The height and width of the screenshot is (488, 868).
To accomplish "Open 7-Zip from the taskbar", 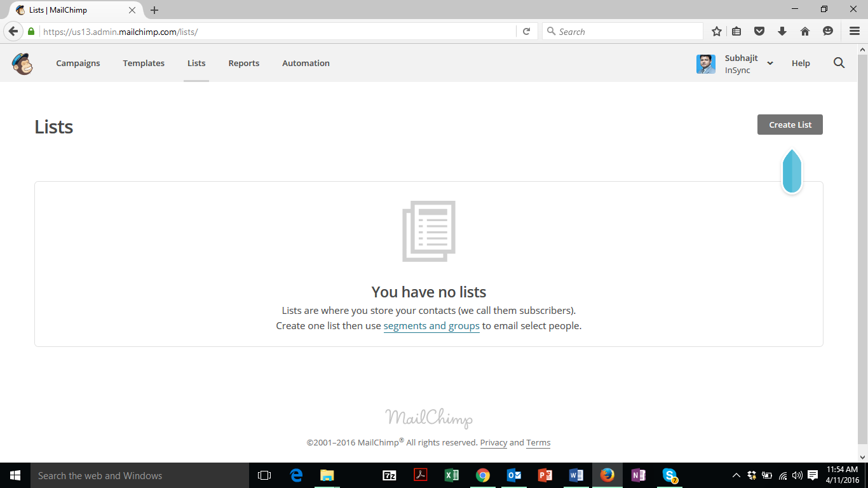I will click(x=390, y=475).
